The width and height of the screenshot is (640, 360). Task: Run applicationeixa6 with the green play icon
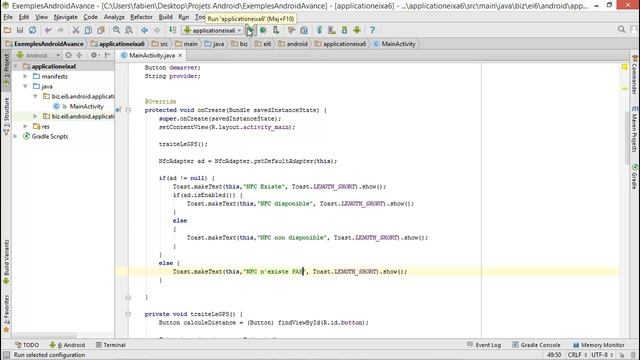[250, 30]
